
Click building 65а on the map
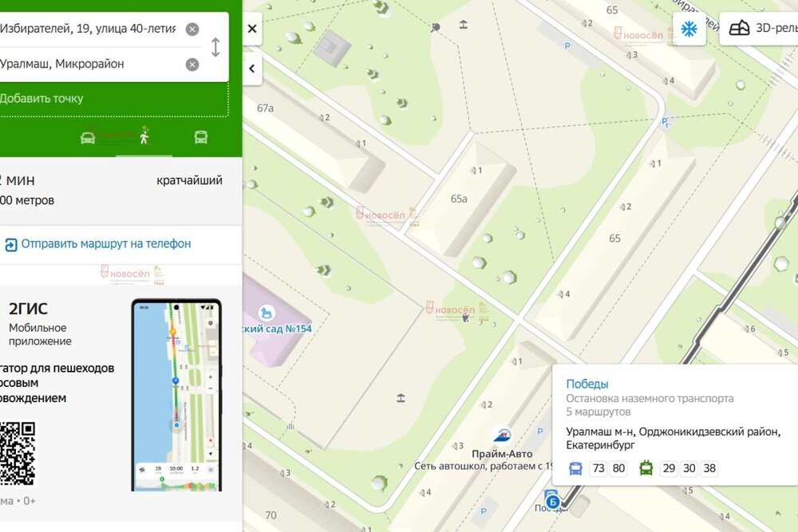(x=459, y=199)
